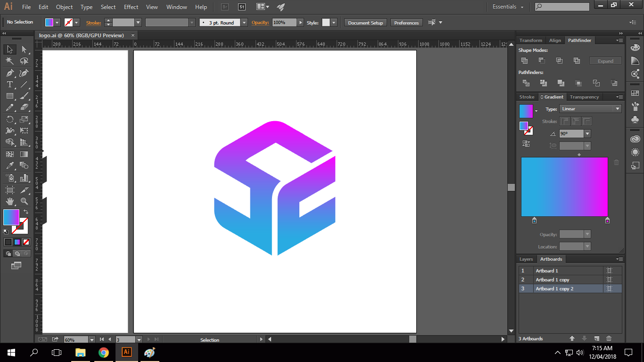Select the Eyedropper tool

[x=9, y=165]
